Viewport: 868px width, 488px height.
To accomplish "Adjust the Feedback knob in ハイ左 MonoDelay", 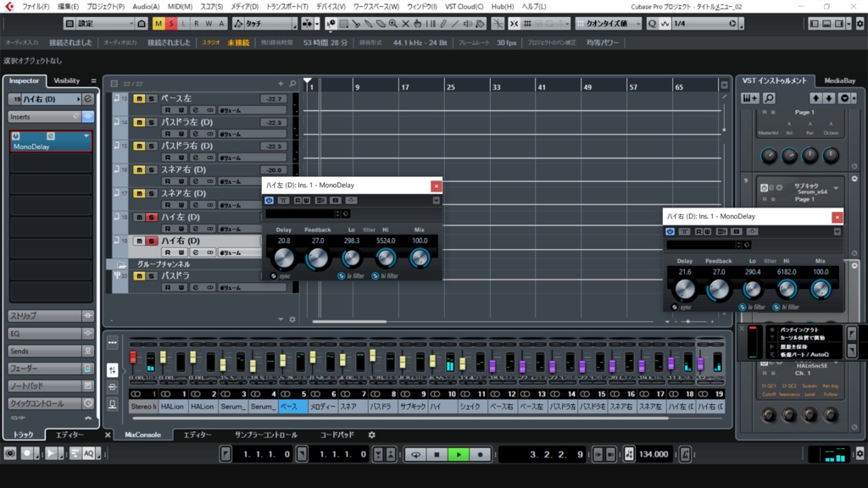I will pos(318,258).
